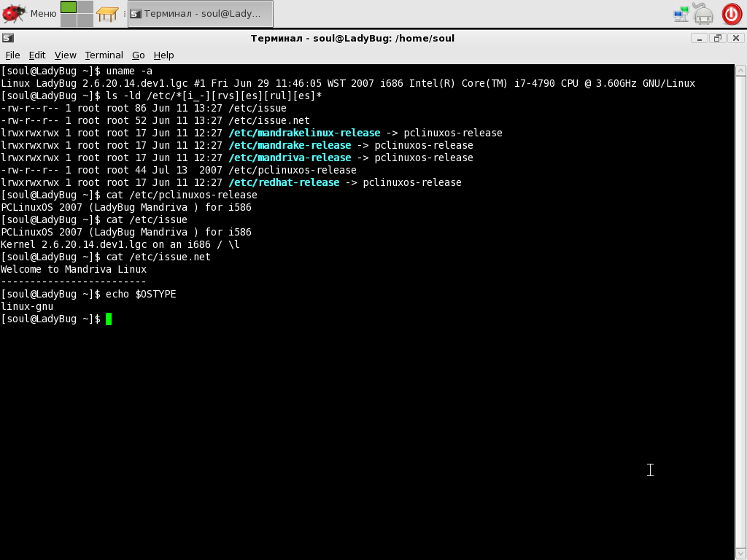
Task: Click the scrollbar down arrow
Action: coord(741,554)
